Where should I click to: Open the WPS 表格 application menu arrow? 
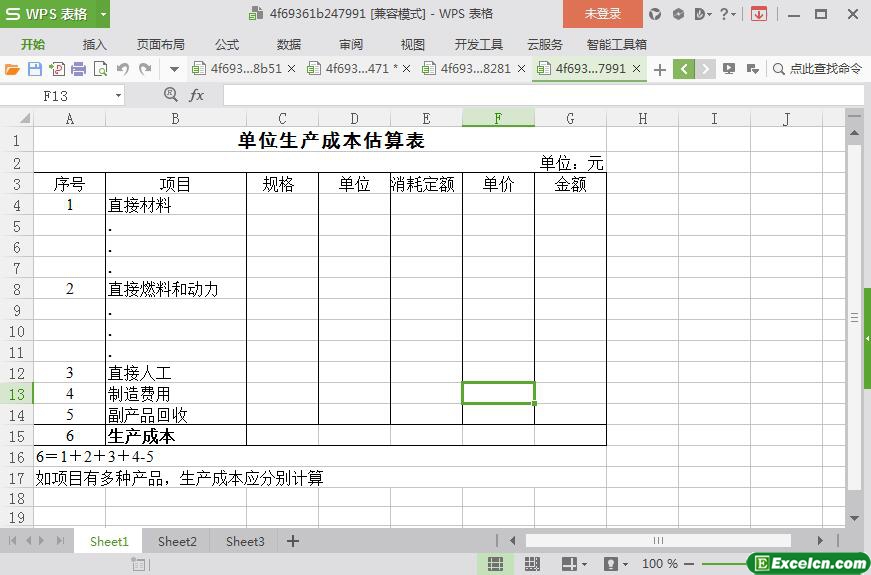[x=103, y=14]
